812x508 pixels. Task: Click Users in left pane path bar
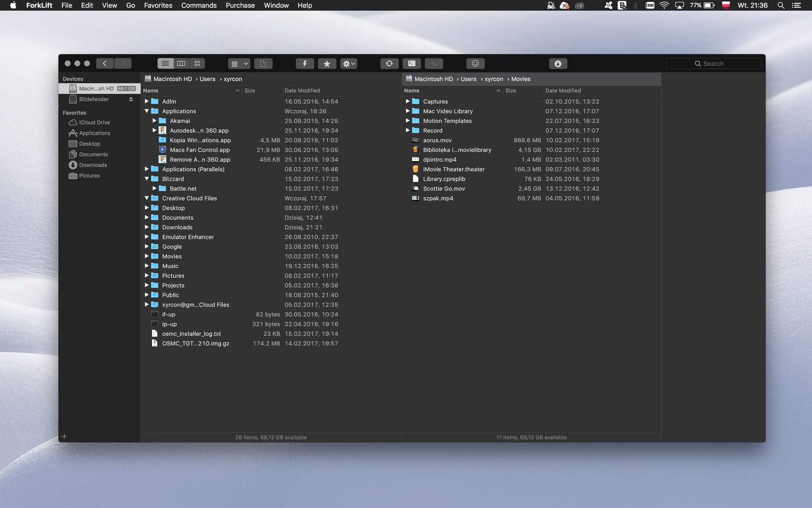207,79
